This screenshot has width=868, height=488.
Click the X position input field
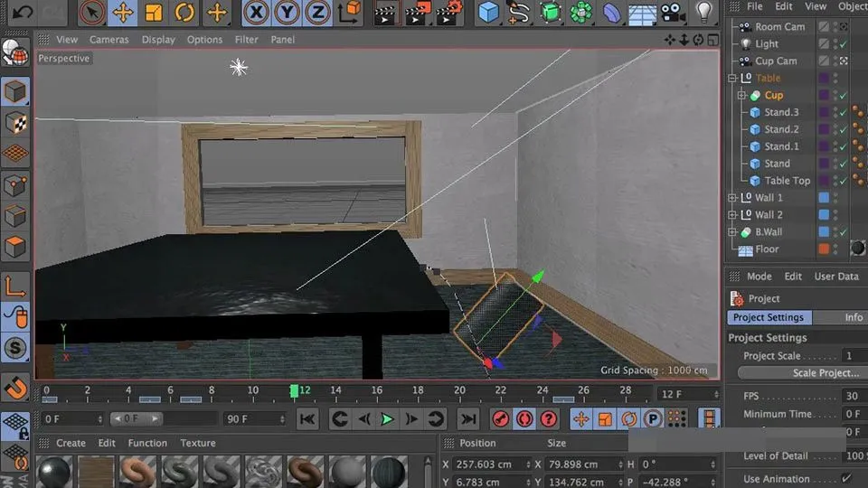pyautogui.click(x=486, y=465)
